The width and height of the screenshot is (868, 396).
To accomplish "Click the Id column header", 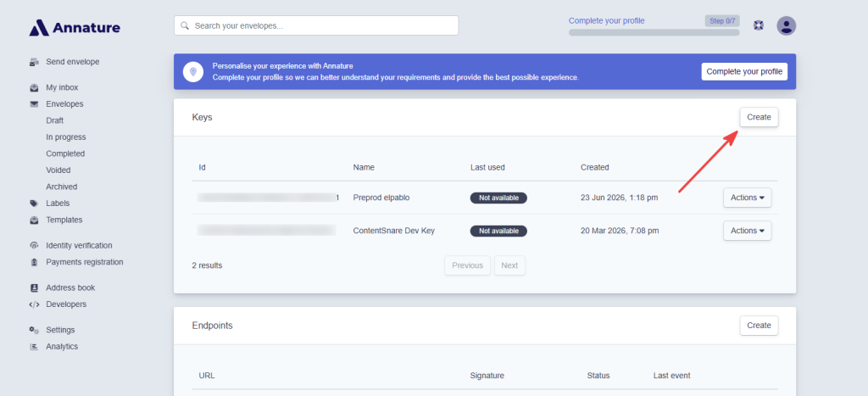I will click(202, 167).
